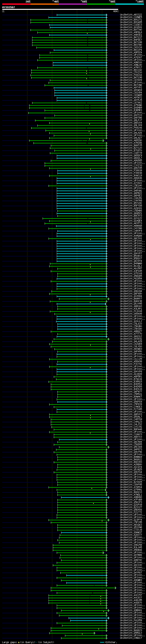Click the green ~80% identity legend segment
The height and width of the screenshot is (644, 146).
coord(101,4)
